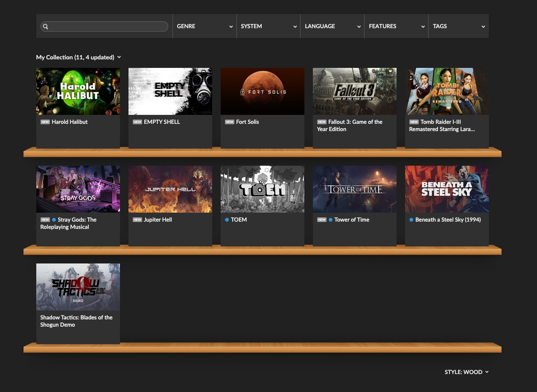Open the FEATURES filter dropdown
This screenshot has width=537, height=392.
click(x=397, y=26)
